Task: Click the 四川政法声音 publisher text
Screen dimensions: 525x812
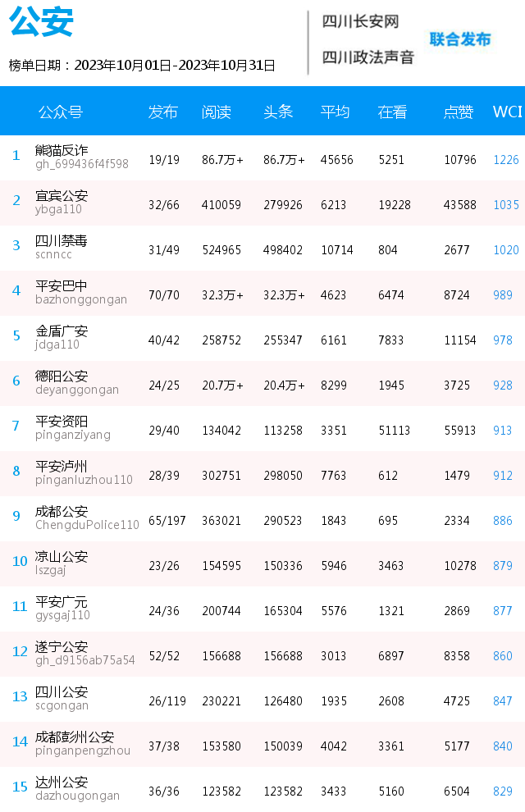Action: (x=368, y=57)
